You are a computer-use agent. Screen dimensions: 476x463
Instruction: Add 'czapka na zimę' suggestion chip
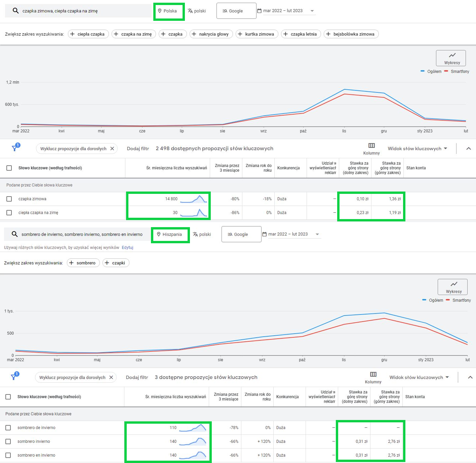[134, 34]
